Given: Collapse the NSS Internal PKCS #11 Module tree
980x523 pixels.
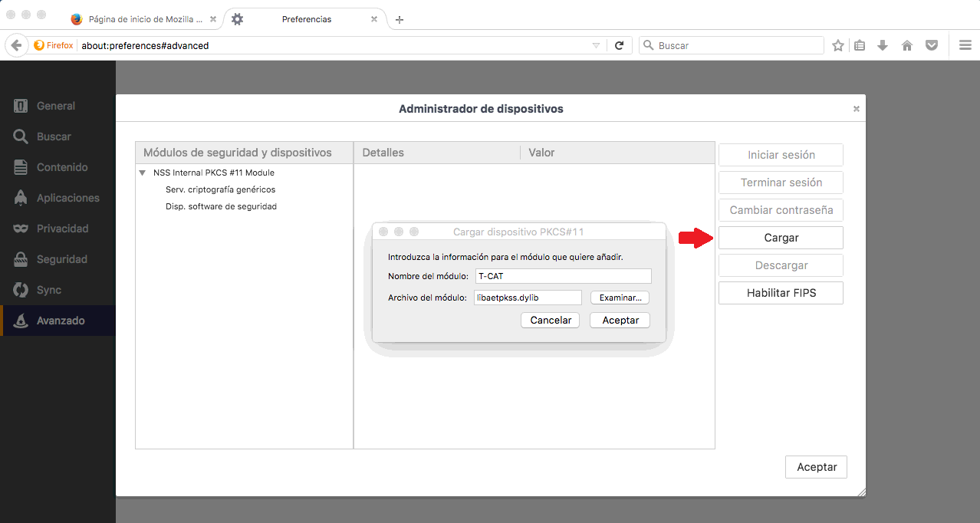Looking at the screenshot, I should (143, 173).
